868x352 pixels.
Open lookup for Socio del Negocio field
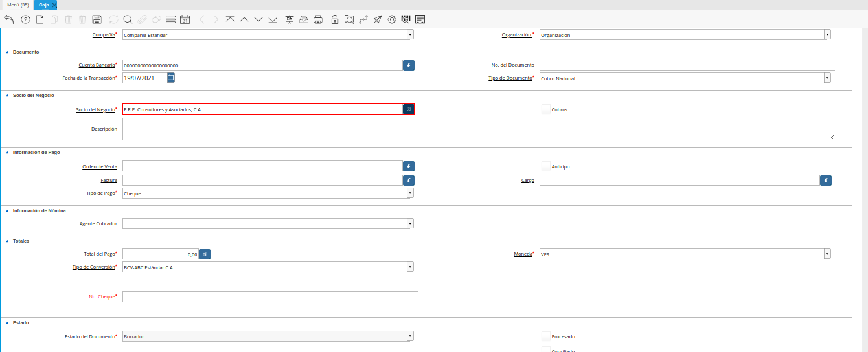tap(408, 109)
